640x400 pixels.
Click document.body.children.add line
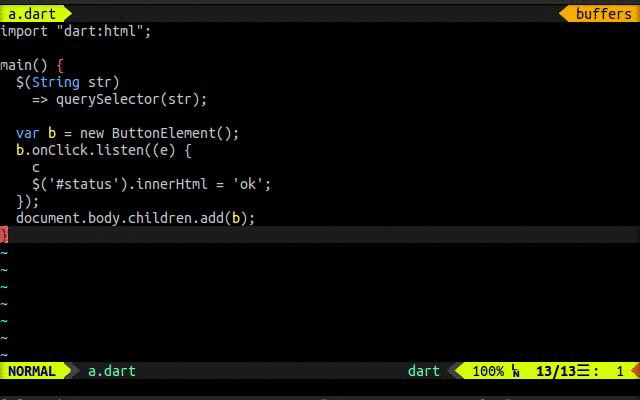[136, 218]
